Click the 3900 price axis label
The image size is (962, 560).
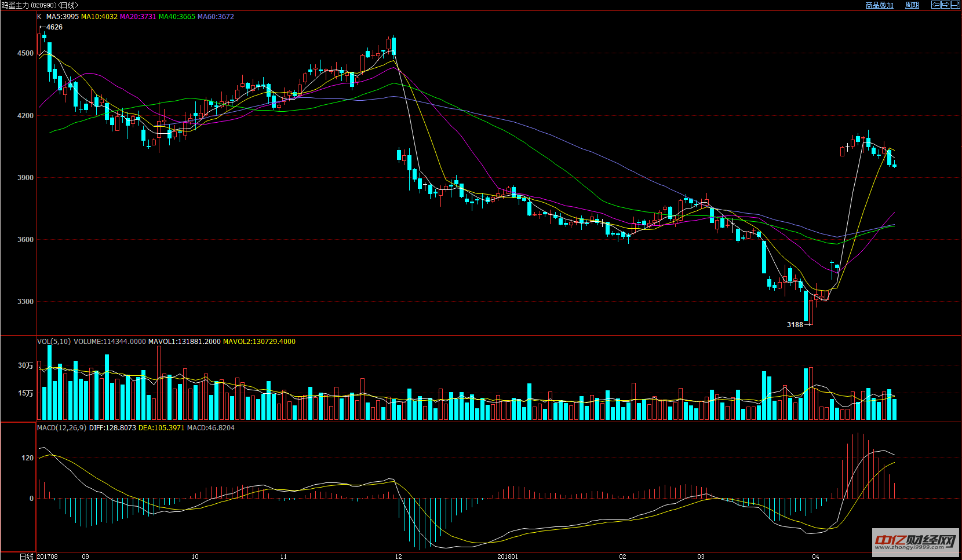(25, 178)
